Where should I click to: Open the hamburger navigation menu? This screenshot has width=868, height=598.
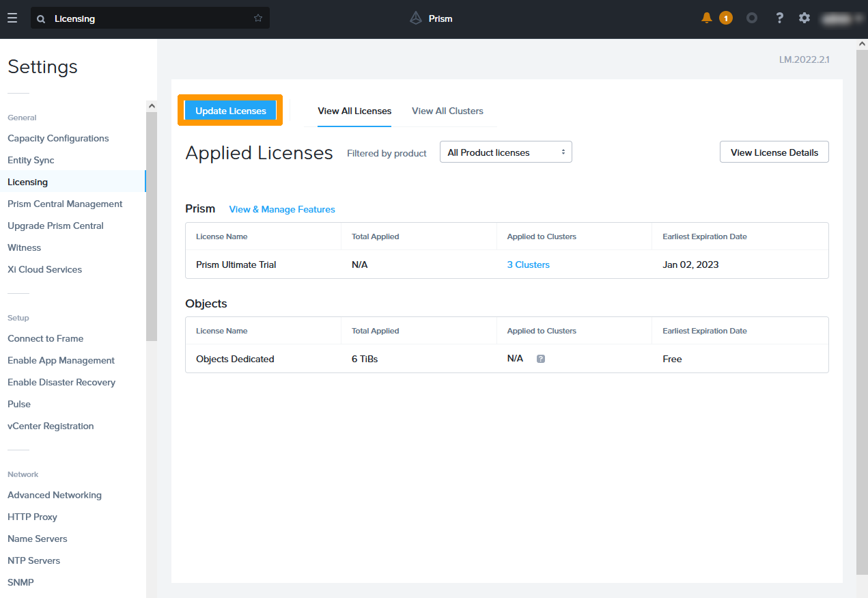pyautogui.click(x=12, y=18)
